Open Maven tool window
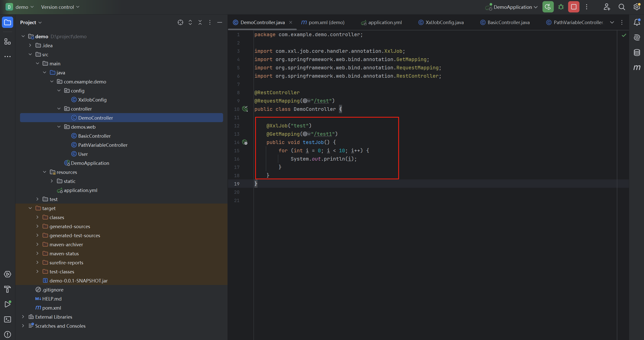Screen dimensions: 644x340 point(637,68)
